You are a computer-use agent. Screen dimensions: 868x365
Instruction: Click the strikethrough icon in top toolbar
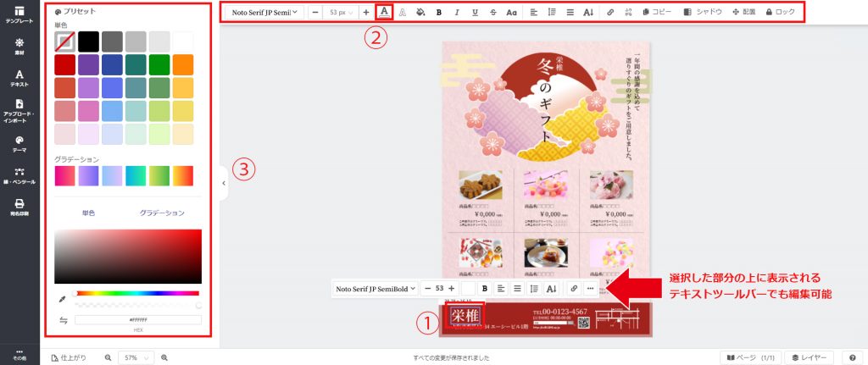pos(492,13)
